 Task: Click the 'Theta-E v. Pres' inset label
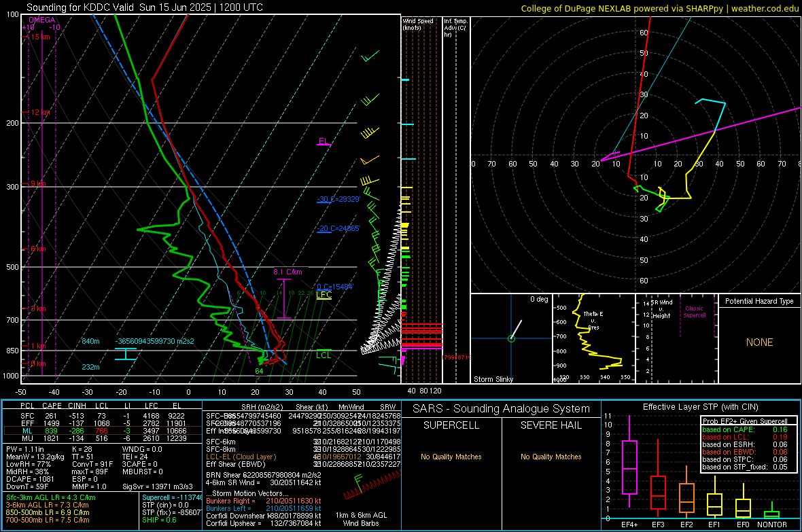pos(593,320)
